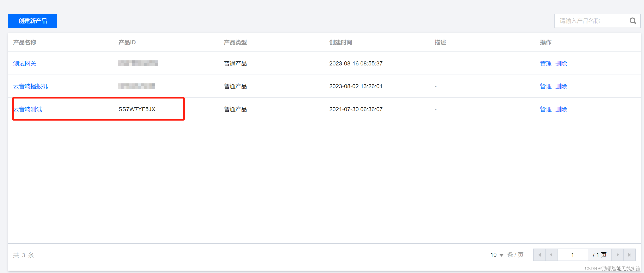Go to last page arrow icon
644x273 pixels.
pos(629,255)
